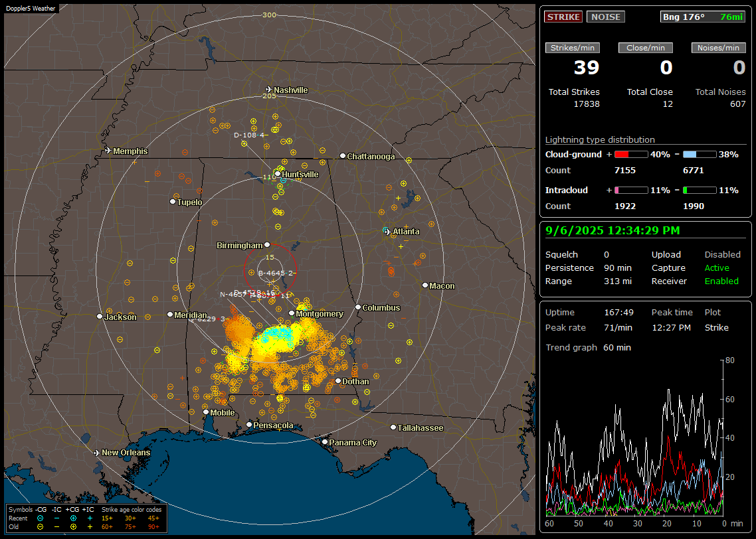Click the Plot setting value Strike
The height and width of the screenshot is (539, 756).
coord(716,327)
